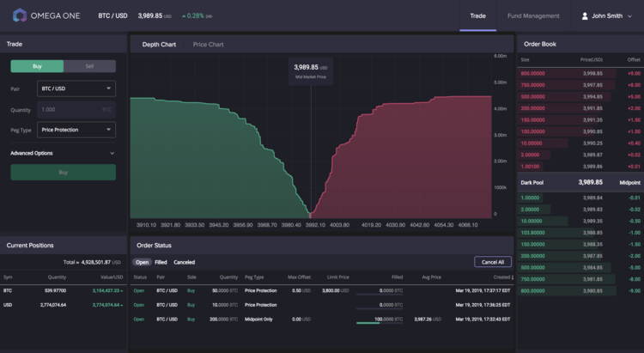The width and height of the screenshot is (644, 353).
Task: Open the Pair BTC / USD dropdown
Action: (76, 88)
